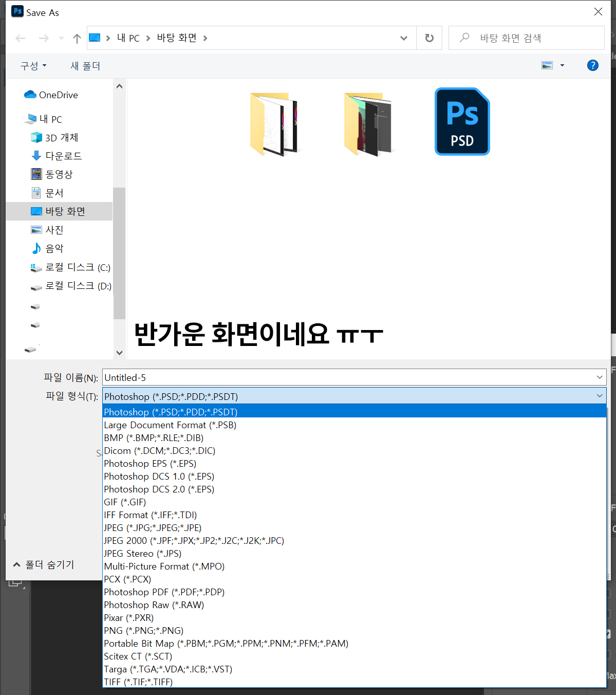Select OneDrive in the navigation pane
This screenshot has height=695, width=616.
click(51, 95)
